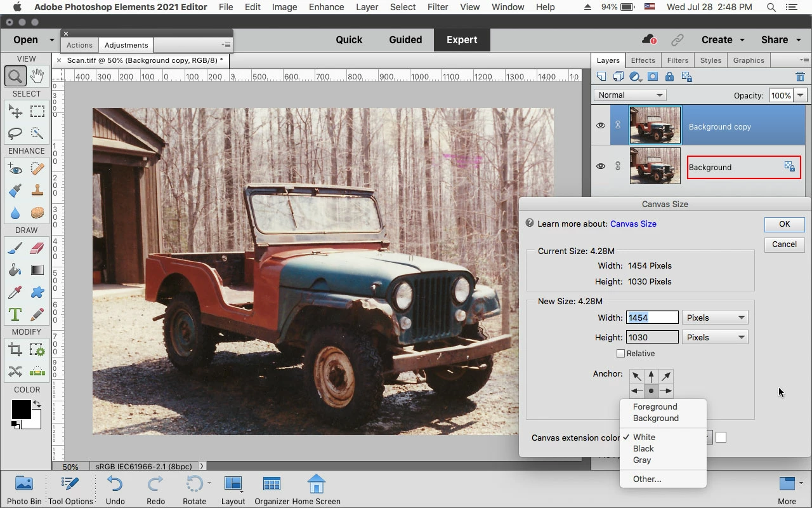The image size is (812, 508).
Task: Open Height units Pixels dropdown
Action: pos(715,337)
